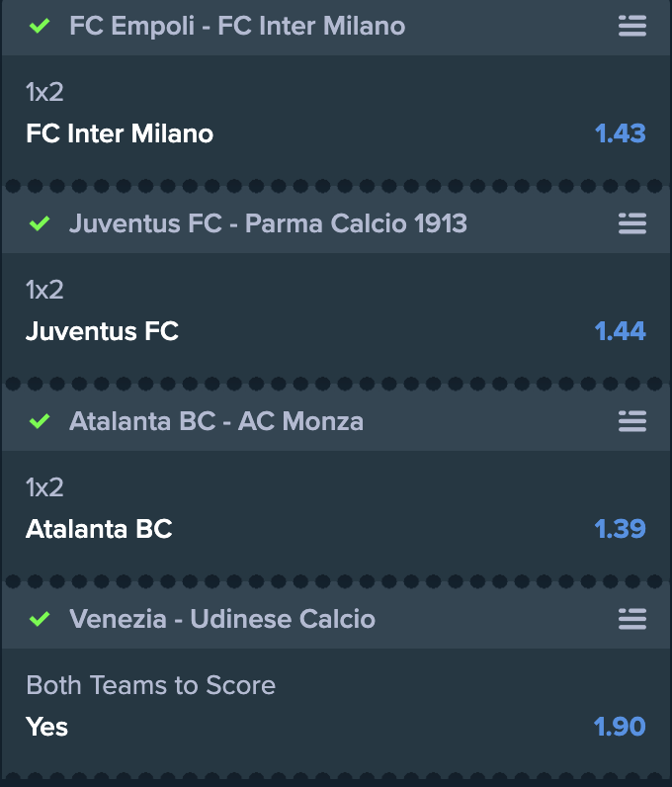Image resolution: width=672 pixels, height=787 pixels.
Task: Toggle green checkmark for Atalanta - AC Monza
Action: coord(40,421)
